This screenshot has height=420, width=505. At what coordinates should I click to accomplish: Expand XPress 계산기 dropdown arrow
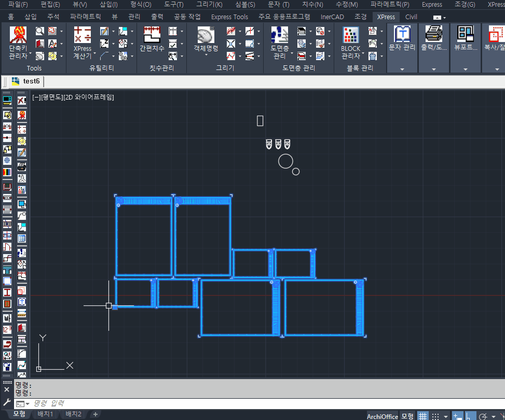94,53
